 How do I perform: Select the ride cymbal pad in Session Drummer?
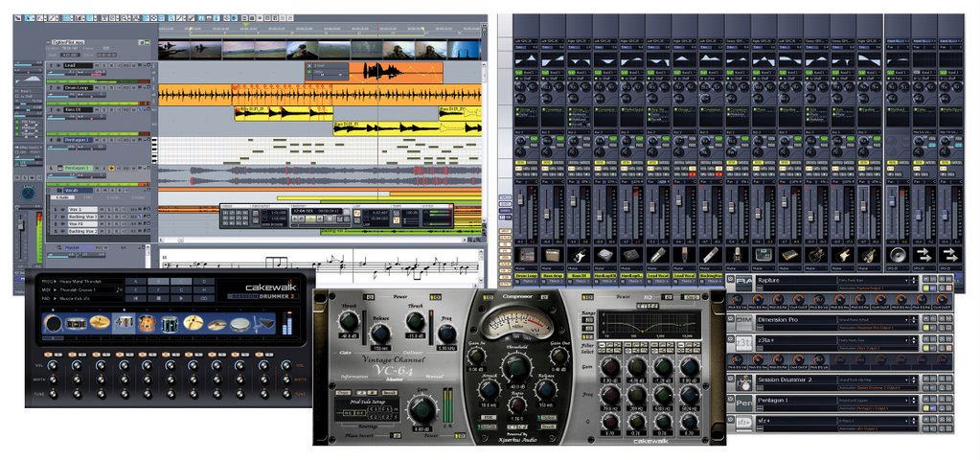194,323
